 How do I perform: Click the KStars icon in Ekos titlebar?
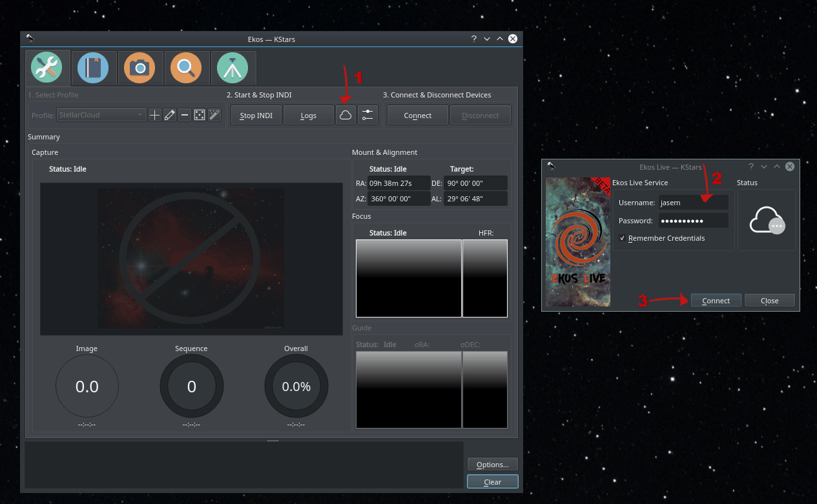pos(30,39)
